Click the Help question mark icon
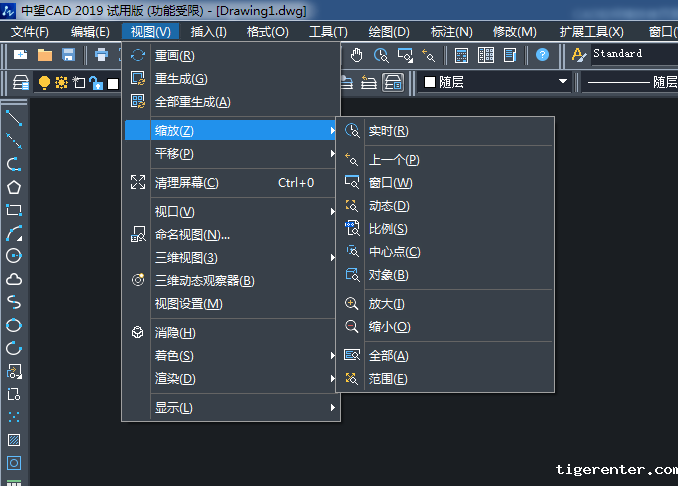 542,54
